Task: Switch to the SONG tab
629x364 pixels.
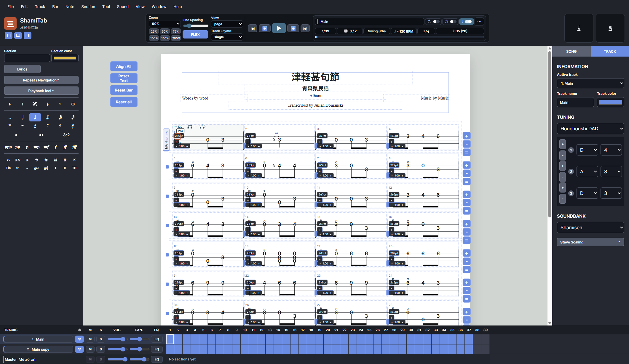Action: point(571,51)
